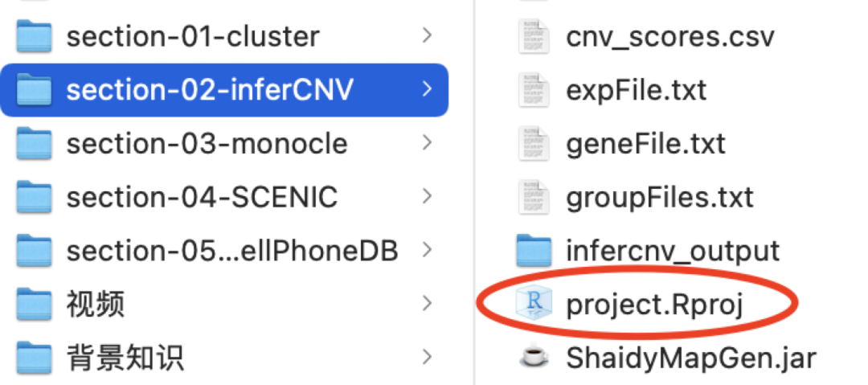The height and width of the screenshot is (385, 868).
Task: Select the section-02-inferCNV folder row
Action: tap(209, 90)
